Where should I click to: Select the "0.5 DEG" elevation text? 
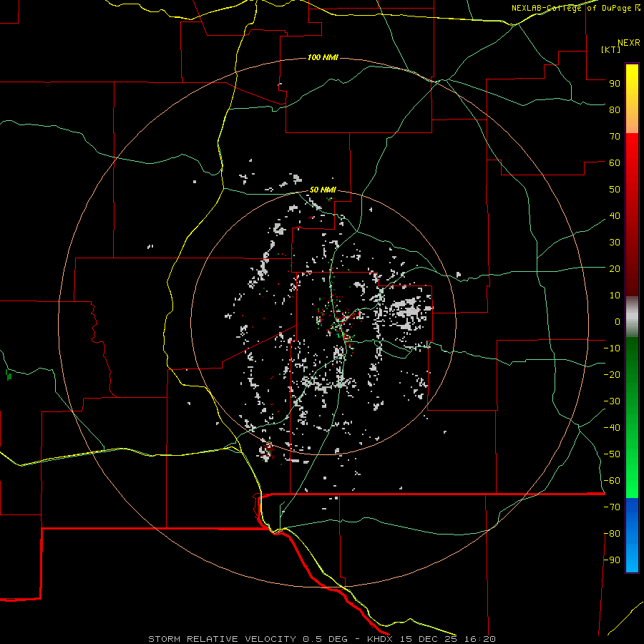pos(326,639)
